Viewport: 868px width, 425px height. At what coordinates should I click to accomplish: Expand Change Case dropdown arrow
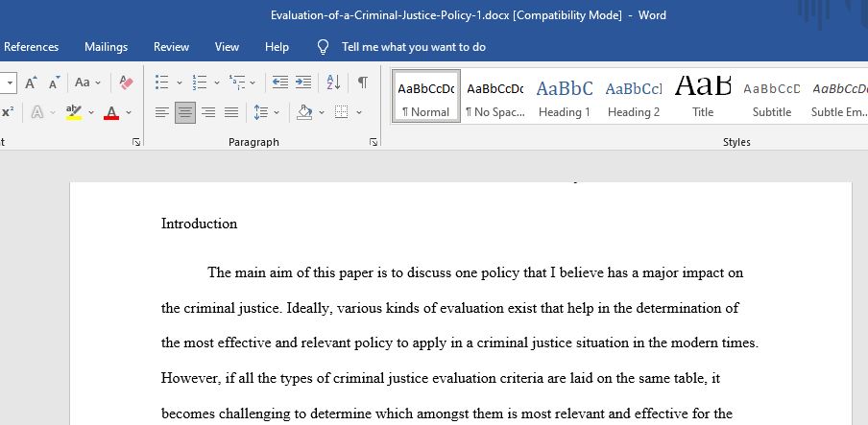tap(98, 83)
